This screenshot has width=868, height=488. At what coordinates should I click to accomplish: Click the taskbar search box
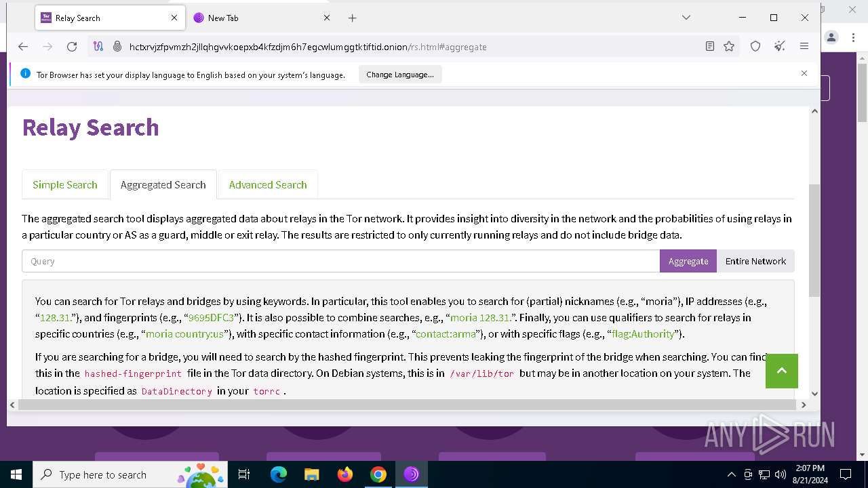click(130, 474)
